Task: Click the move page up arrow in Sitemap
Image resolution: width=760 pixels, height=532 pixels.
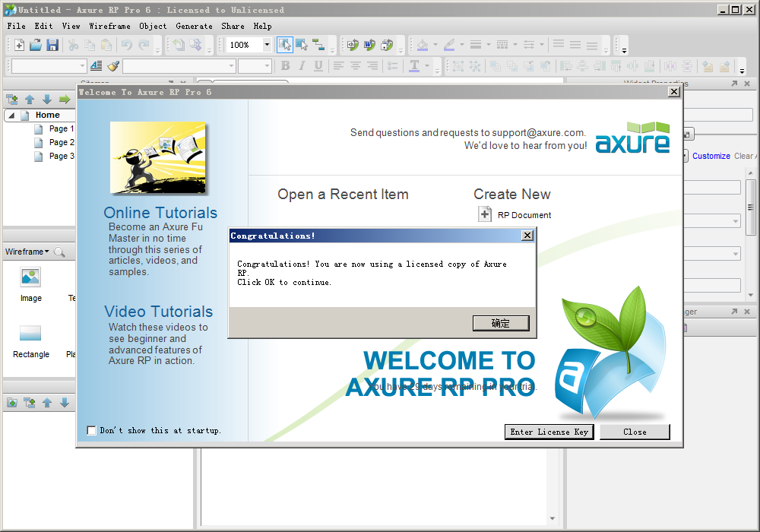Action: pyautogui.click(x=30, y=100)
